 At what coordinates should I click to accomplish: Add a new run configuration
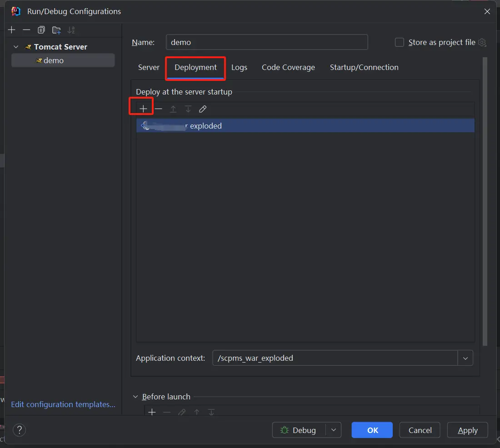pos(11,30)
